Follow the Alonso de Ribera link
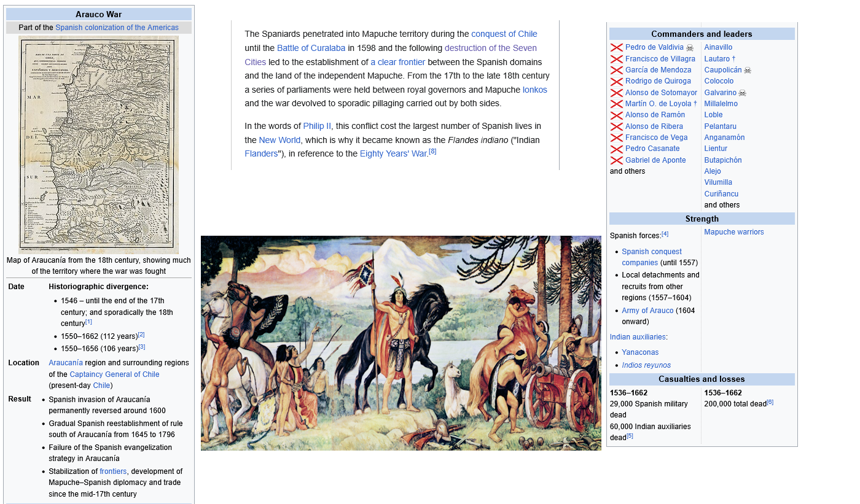Image resolution: width=860 pixels, height=504 pixels. (654, 126)
